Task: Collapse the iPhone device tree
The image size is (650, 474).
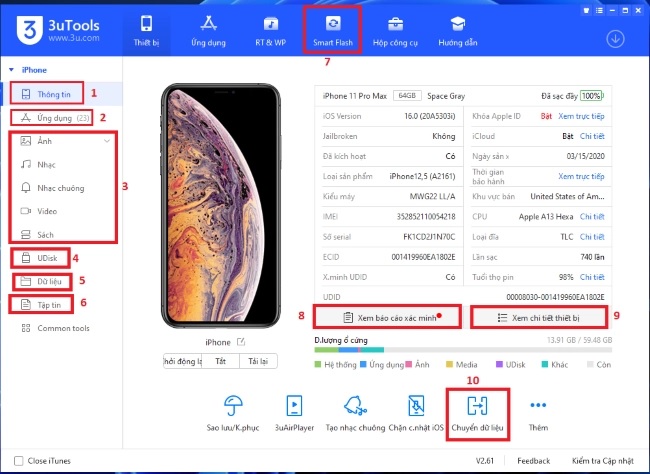Action: click(x=12, y=70)
